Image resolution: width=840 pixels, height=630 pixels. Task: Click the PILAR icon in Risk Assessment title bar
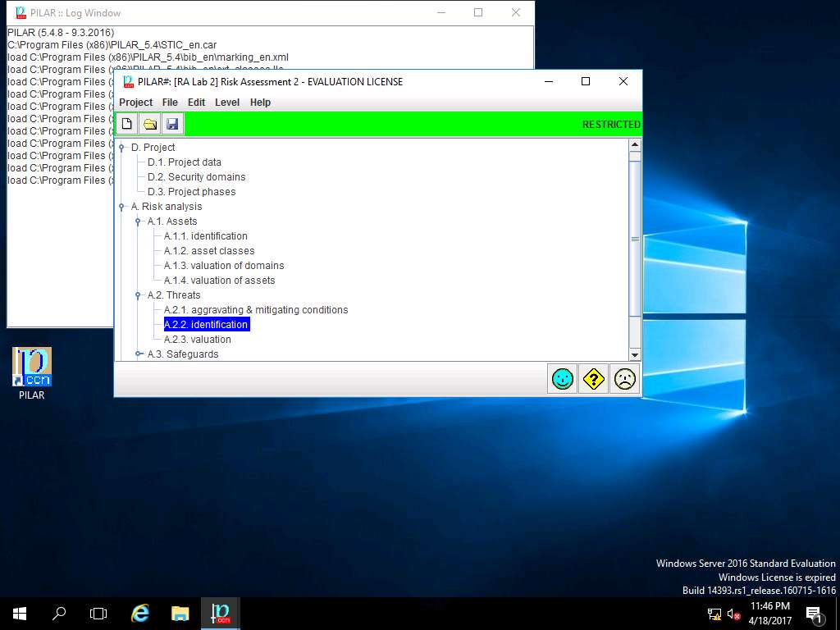click(129, 81)
